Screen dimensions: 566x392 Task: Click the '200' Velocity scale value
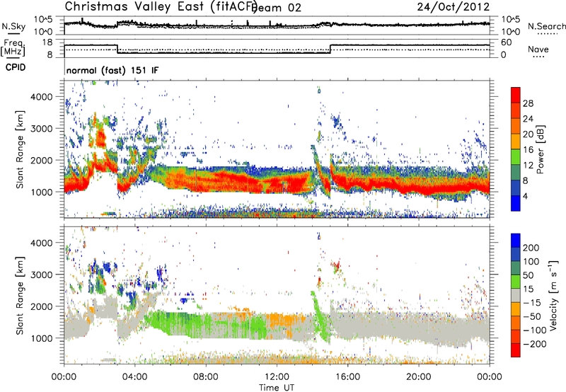tap(531, 248)
